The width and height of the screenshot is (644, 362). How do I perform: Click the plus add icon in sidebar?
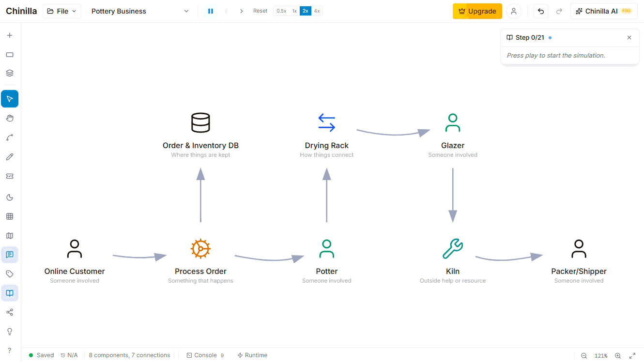point(10,35)
